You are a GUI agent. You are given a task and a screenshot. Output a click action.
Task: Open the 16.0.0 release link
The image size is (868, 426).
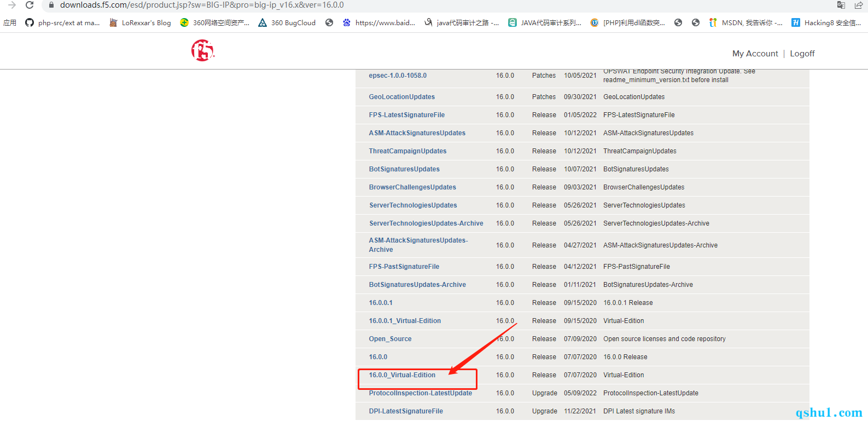coord(378,357)
